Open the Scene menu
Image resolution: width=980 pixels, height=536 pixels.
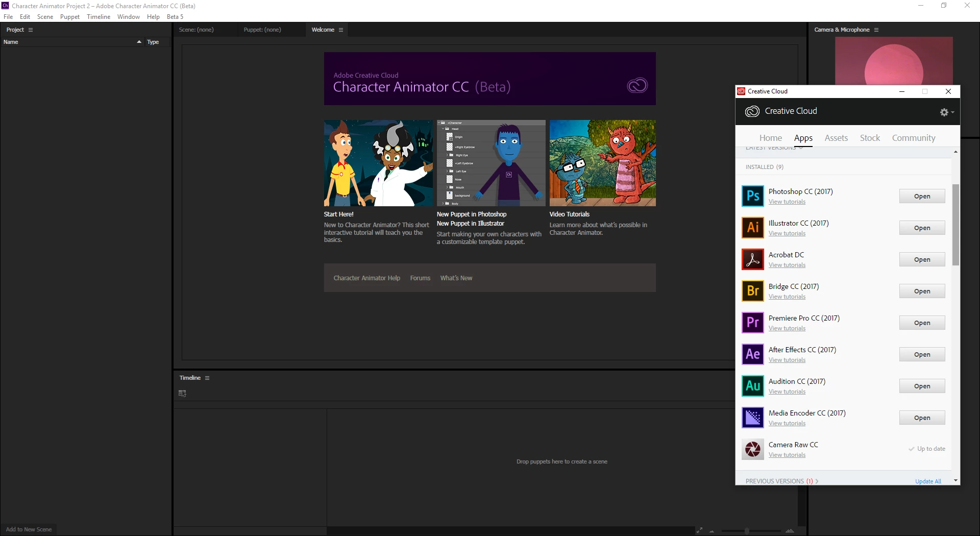click(45, 17)
